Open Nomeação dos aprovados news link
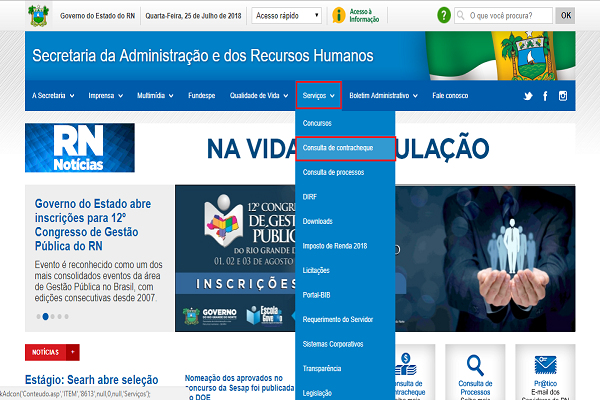Viewport: 600px width, 400px height. pyautogui.click(x=240, y=387)
